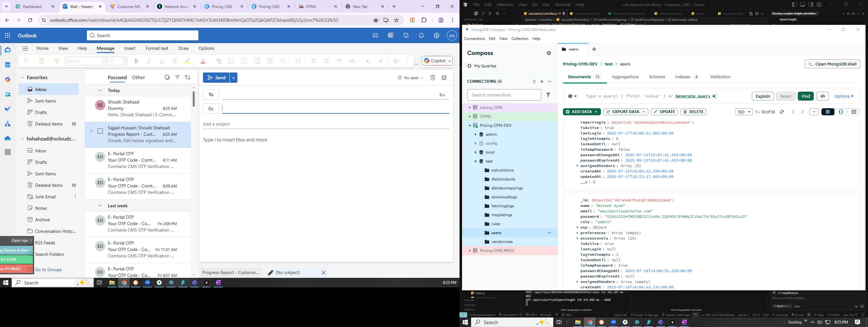
Task: Discard the draft with trash icon
Action: click(x=433, y=78)
